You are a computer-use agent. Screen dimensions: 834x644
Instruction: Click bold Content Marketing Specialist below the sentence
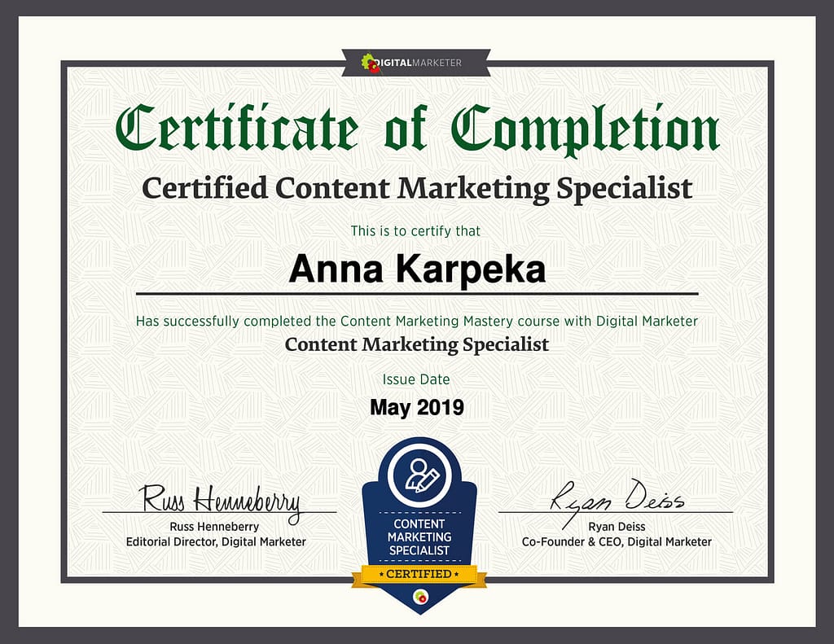tap(417, 344)
